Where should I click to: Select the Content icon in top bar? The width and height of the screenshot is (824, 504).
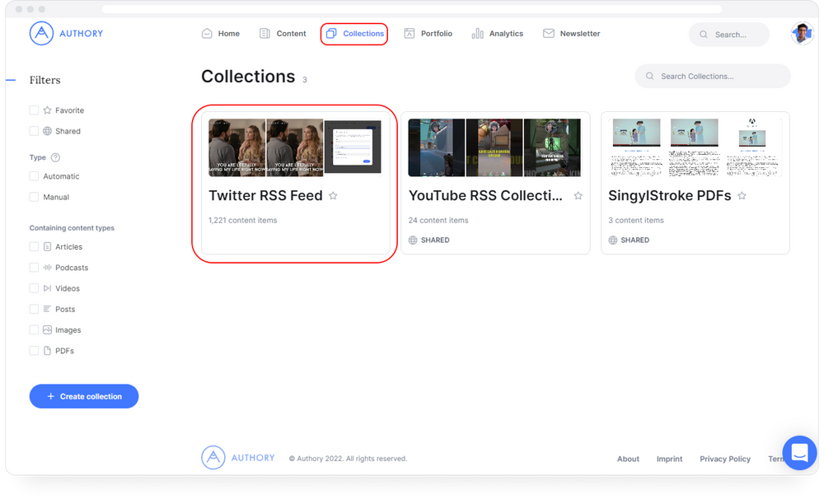[x=265, y=33]
